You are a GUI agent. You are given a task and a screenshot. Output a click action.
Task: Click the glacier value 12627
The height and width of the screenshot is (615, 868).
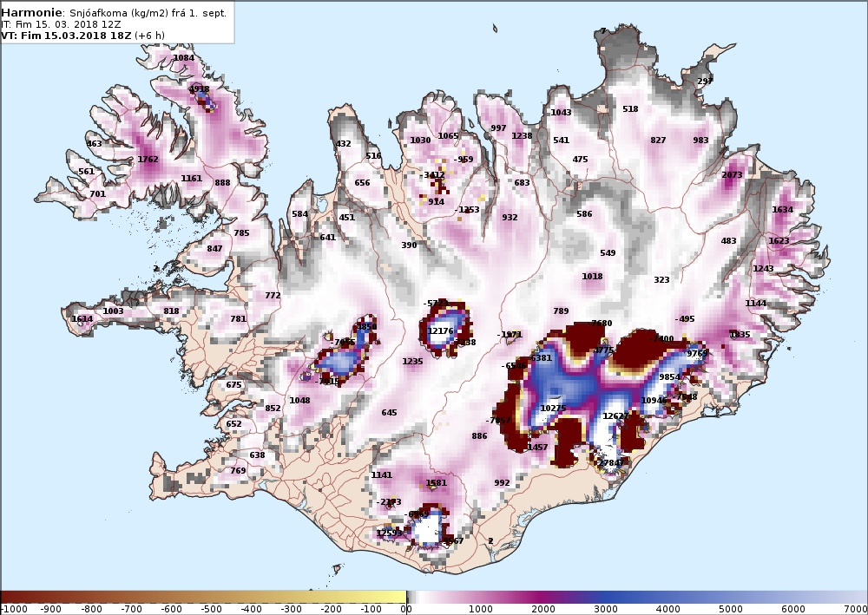coord(615,415)
